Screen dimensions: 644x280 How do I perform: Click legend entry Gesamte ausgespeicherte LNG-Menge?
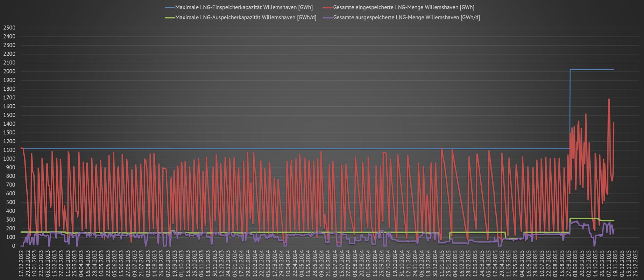[406, 17]
